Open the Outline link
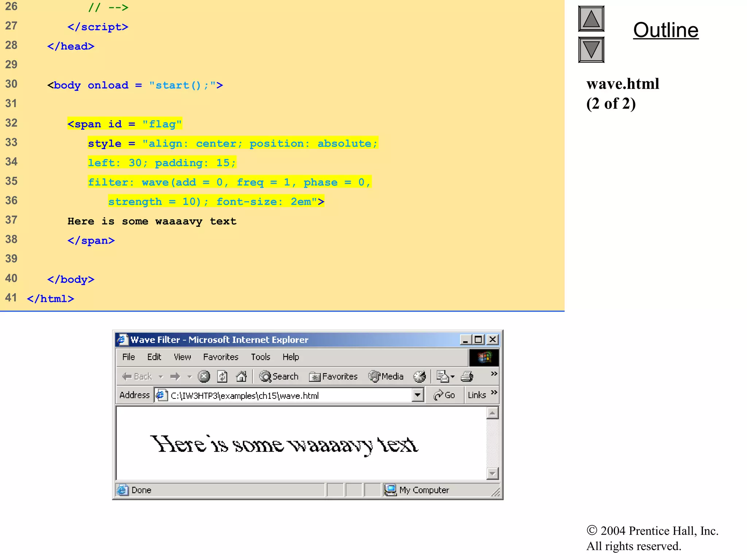The image size is (747, 560). (666, 30)
